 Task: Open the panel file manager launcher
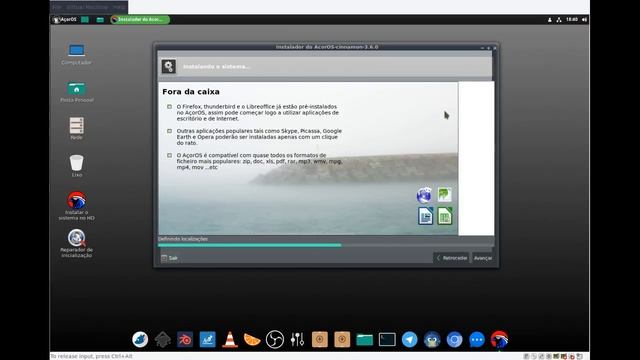[100, 20]
